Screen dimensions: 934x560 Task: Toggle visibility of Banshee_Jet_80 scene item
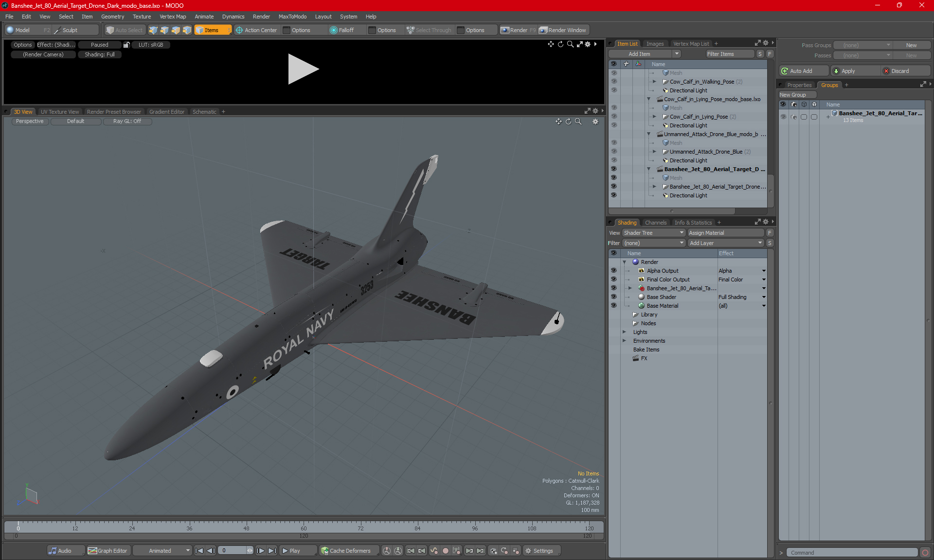(613, 169)
